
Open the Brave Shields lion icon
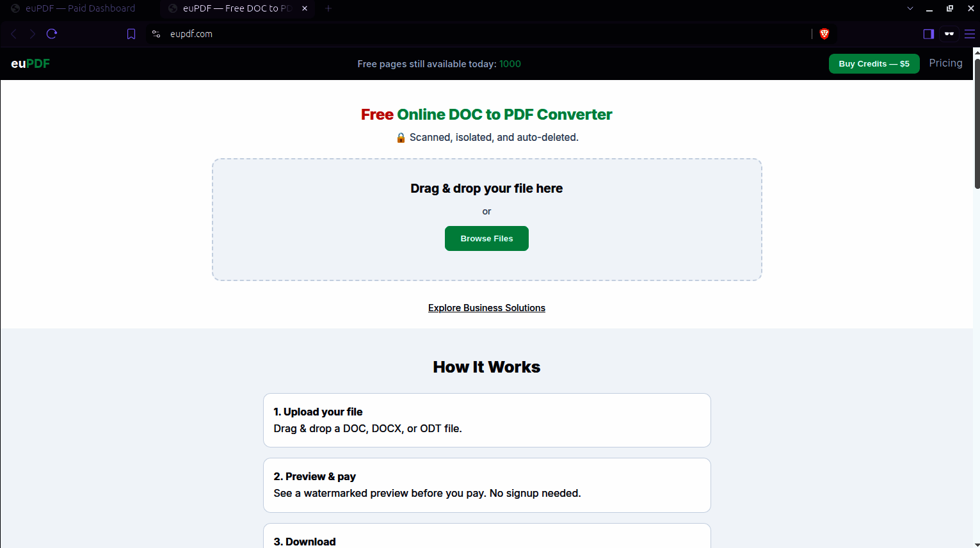click(824, 34)
